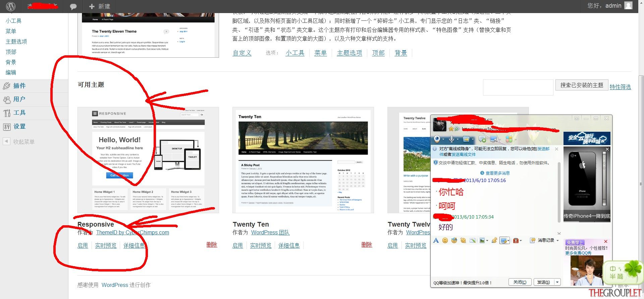644x299 pixels.
Task: Click 删除 to delete Responsive theme
Action: tap(212, 245)
